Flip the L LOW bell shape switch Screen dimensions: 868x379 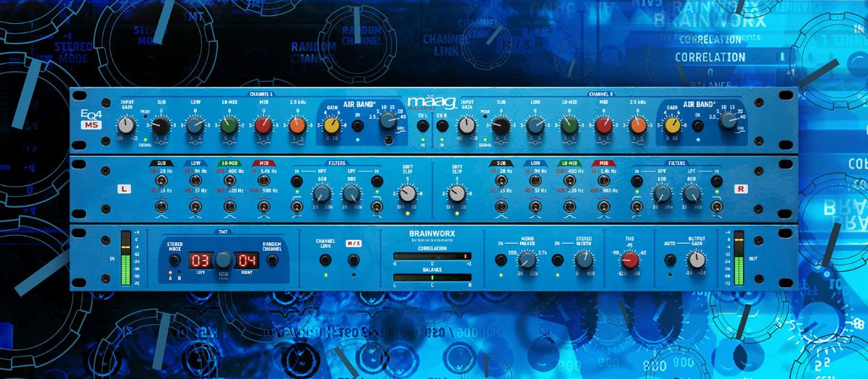coord(195,208)
